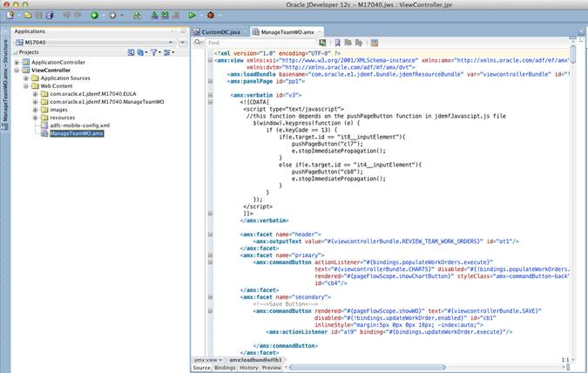Click into the Find input field
This screenshot has height=373, width=588.
tap(260, 43)
